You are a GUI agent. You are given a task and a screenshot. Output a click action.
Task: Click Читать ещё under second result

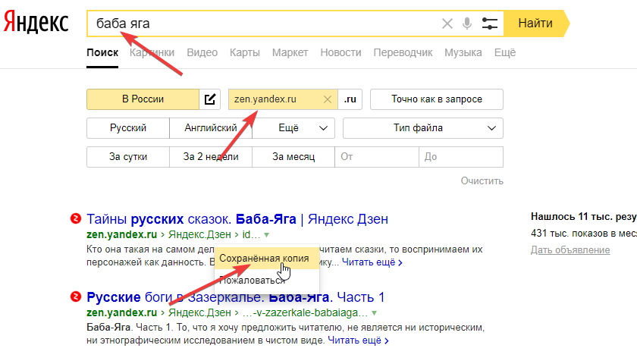[358, 340]
